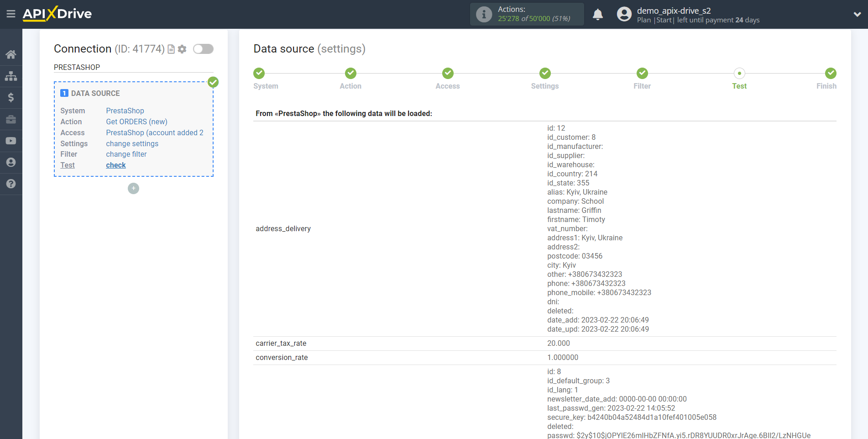Select the 'postcode: 03456' line
The image size is (868, 439).
tap(575, 256)
